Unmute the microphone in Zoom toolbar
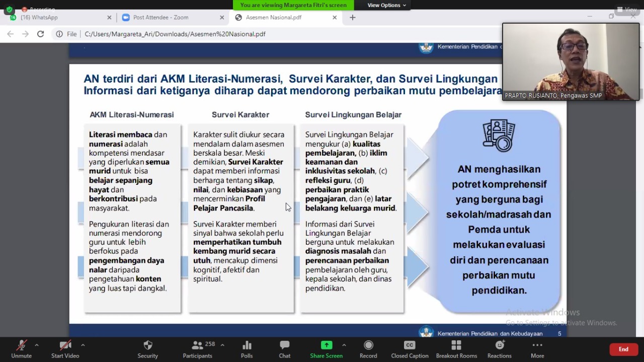 coord(21,349)
